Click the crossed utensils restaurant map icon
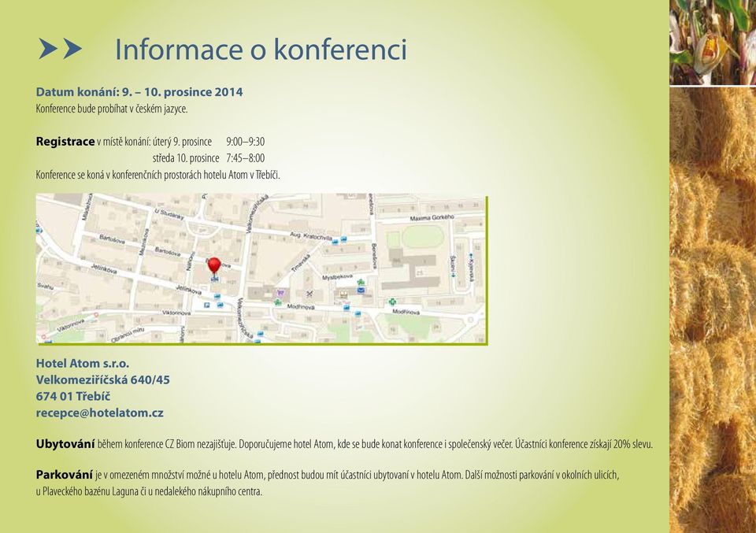Image resolution: width=756 pixels, height=533 pixels. click(x=309, y=293)
